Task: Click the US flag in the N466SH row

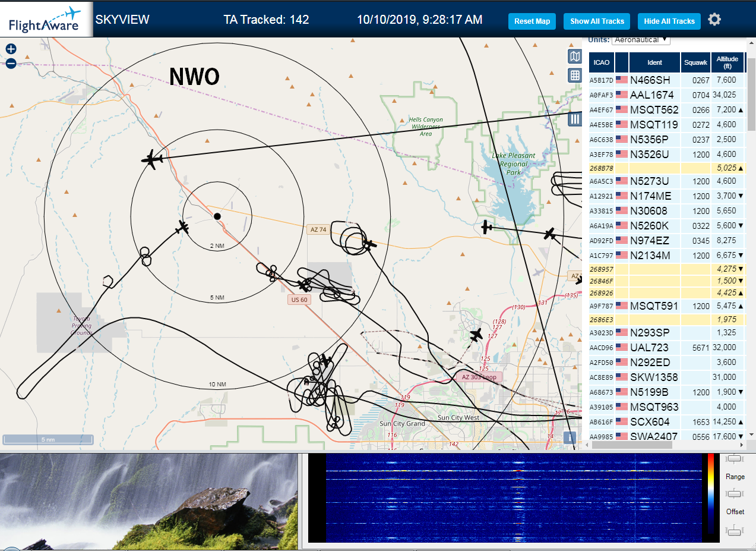Action: (x=622, y=80)
